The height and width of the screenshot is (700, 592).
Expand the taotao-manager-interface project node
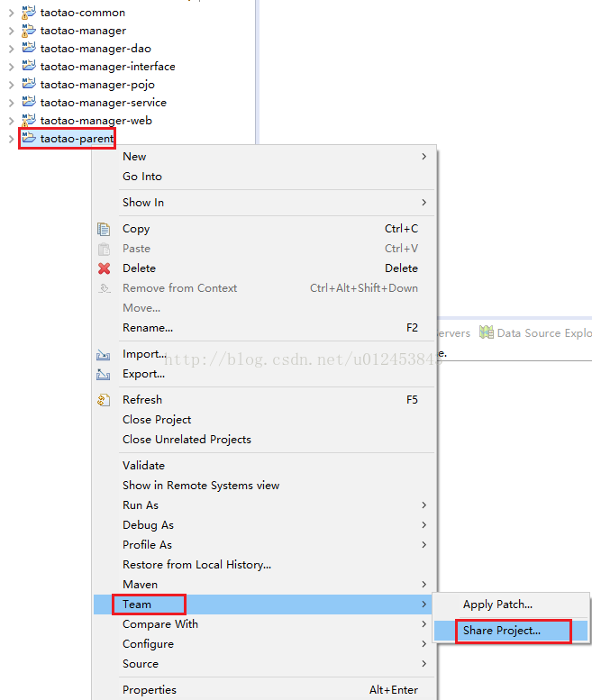click(11, 67)
